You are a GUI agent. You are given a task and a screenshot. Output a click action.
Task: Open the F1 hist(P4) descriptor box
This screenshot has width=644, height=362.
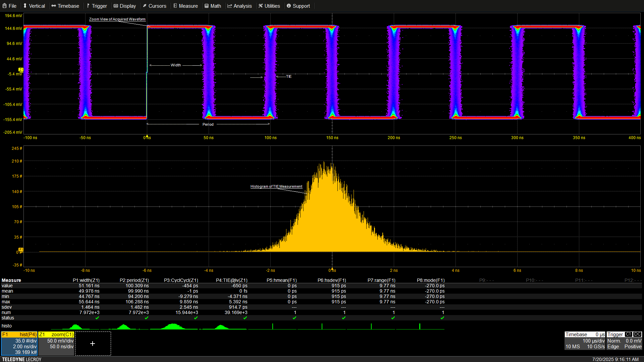(x=19, y=344)
